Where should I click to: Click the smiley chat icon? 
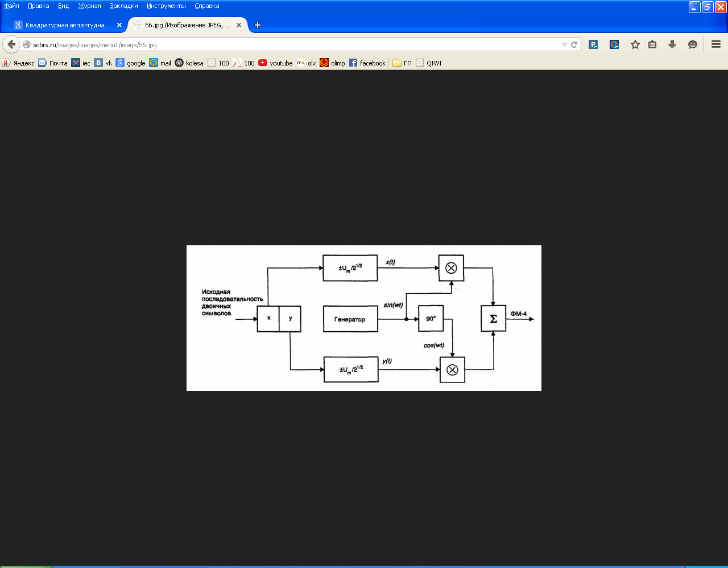tap(693, 44)
